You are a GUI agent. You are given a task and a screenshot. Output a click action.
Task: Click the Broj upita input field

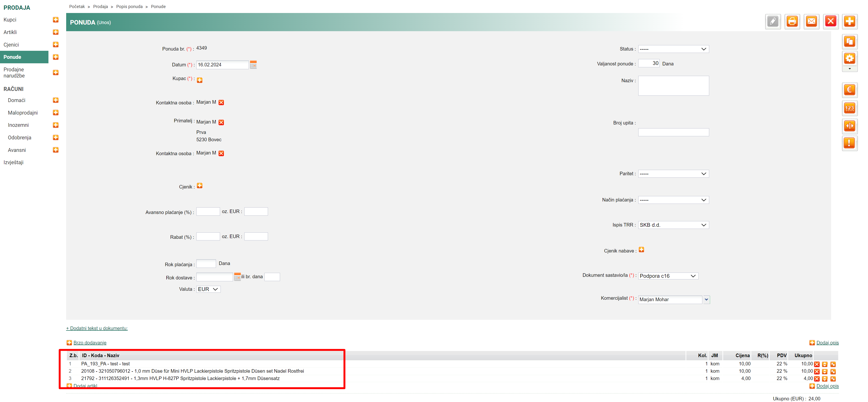click(x=673, y=132)
